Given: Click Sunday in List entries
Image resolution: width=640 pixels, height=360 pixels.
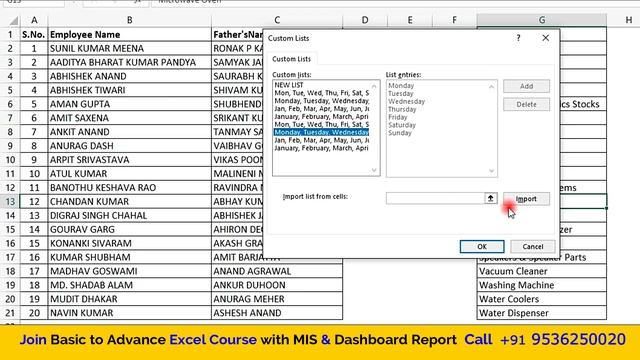Looking at the screenshot, I should (x=400, y=133).
